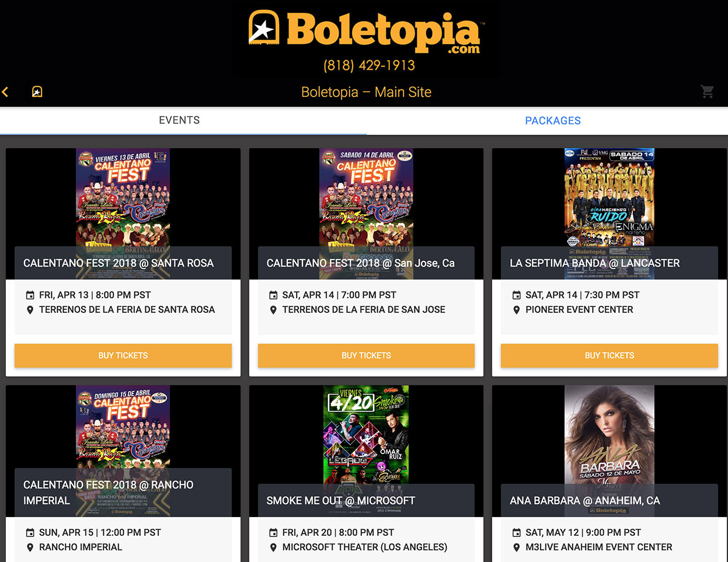Click the Boletopia – Main Site heading
The image size is (728, 562).
click(x=366, y=92)
